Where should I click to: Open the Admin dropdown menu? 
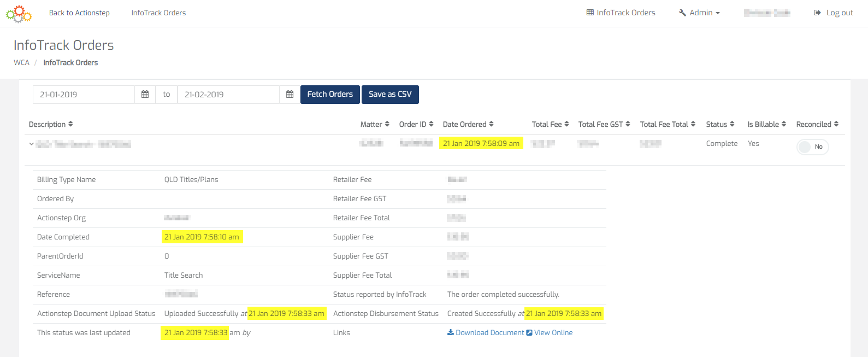click(x=699, y=13)
